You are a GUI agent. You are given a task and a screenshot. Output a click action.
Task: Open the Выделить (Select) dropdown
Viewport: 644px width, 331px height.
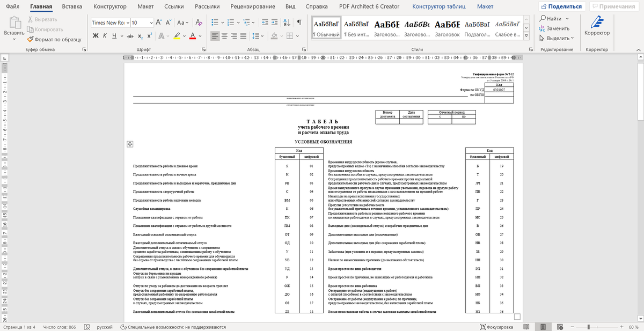tap(556, 38)
